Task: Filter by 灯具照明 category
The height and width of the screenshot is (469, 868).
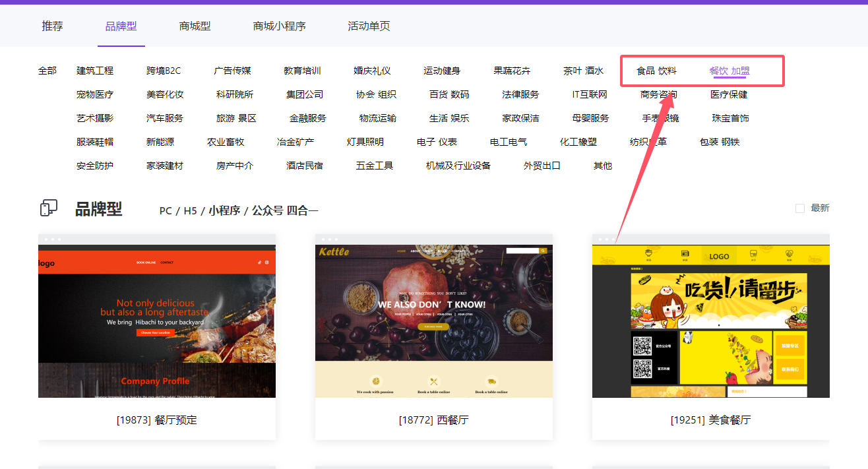Action: point(365,142)
